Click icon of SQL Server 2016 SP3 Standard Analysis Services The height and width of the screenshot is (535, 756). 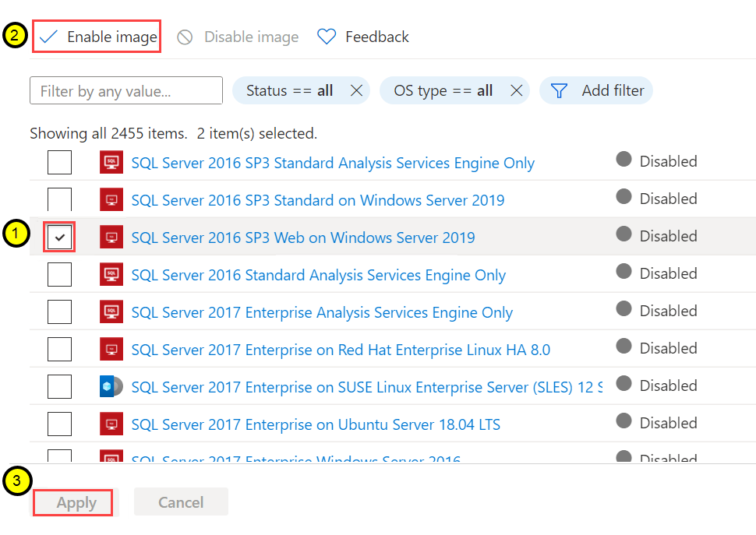(111, 162)
